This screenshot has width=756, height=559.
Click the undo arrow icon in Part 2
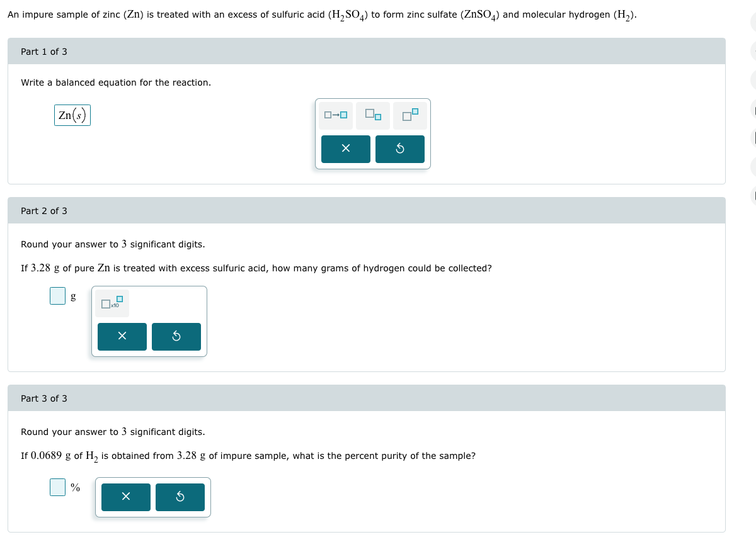tap(176, 337)
